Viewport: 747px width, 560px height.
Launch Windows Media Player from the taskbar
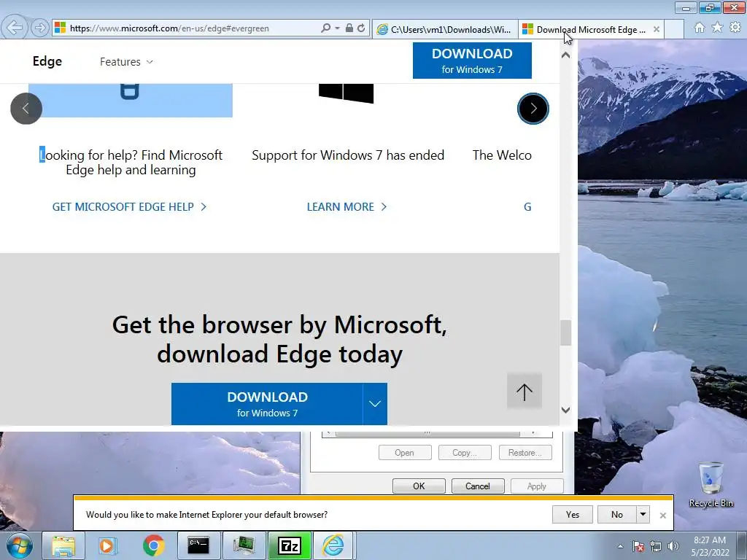point(107,545)
